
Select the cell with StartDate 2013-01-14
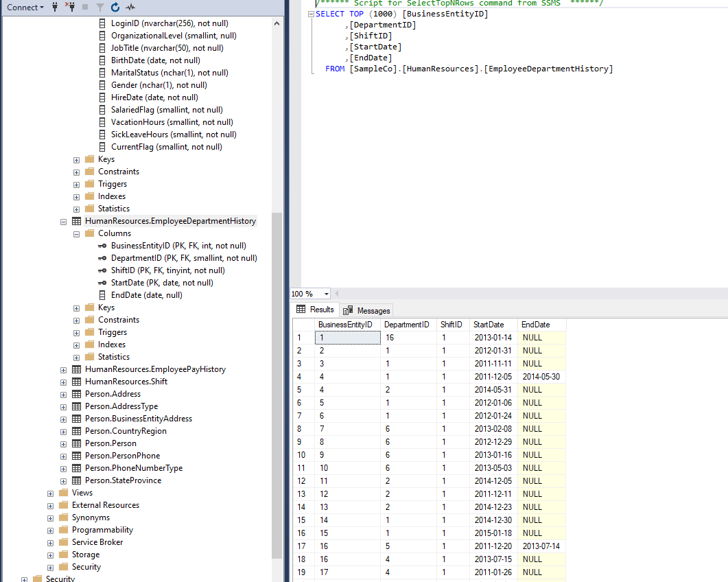click(x=493, y=338)
